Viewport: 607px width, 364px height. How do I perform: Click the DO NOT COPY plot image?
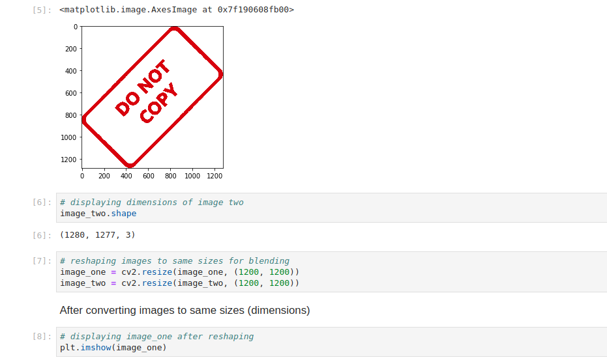tap(153, 97)
